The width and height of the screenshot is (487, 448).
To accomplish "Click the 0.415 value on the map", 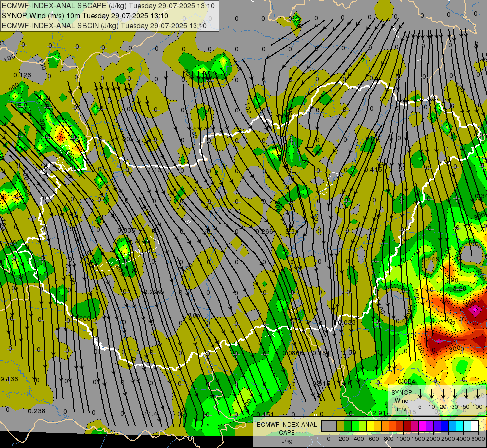I will point(373,170).
